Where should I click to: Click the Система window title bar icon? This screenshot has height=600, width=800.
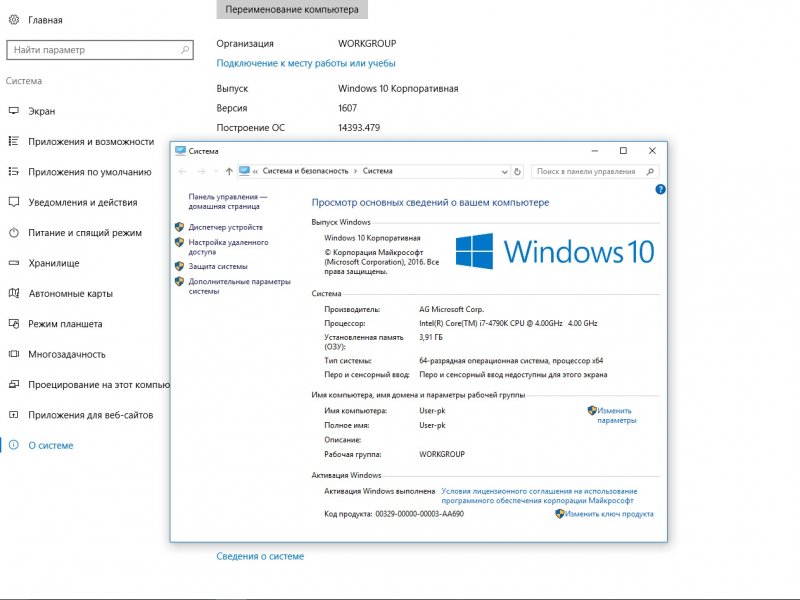pyautogui.click(x=180, y=151)
